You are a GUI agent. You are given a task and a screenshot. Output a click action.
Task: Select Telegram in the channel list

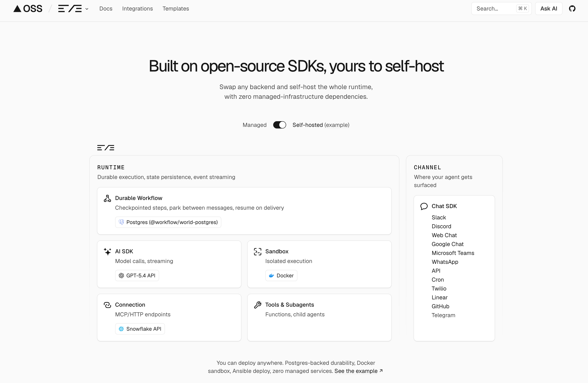(443, 315)
